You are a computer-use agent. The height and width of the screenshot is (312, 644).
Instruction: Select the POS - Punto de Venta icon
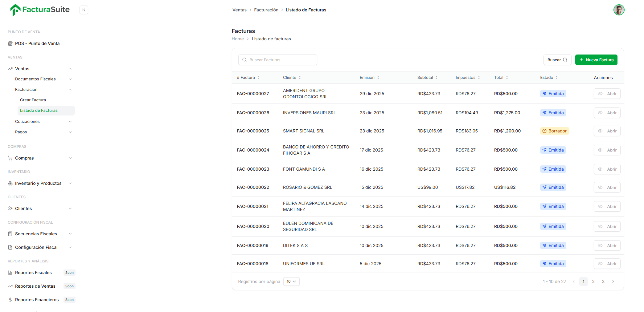point(10,43)
